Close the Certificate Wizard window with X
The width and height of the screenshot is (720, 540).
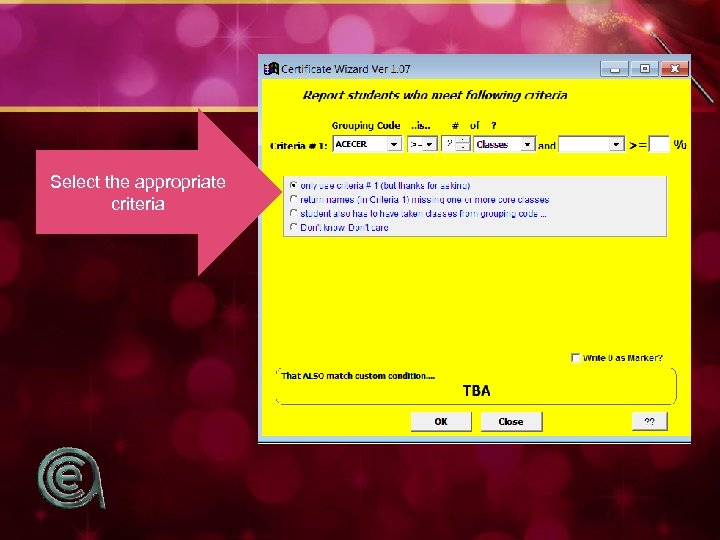[675, 69]
